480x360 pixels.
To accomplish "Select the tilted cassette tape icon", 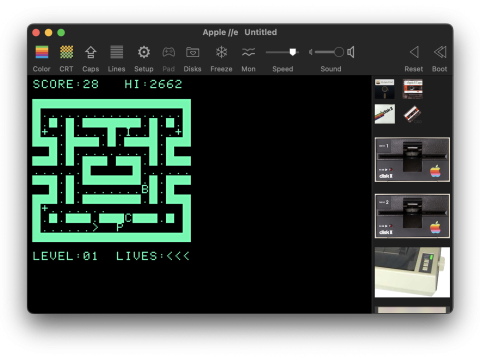I will pyautogui.click(x=413, y=114).
